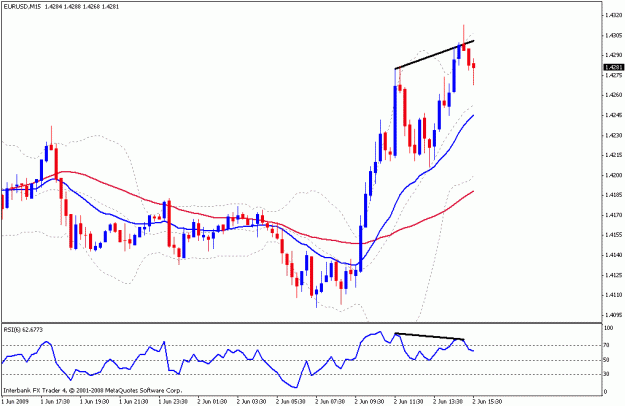Image resolution: width=625 pixels, height=406 pixels.
Task: Click the 1.4110 price axis label
Action: (x=613, y=295)
